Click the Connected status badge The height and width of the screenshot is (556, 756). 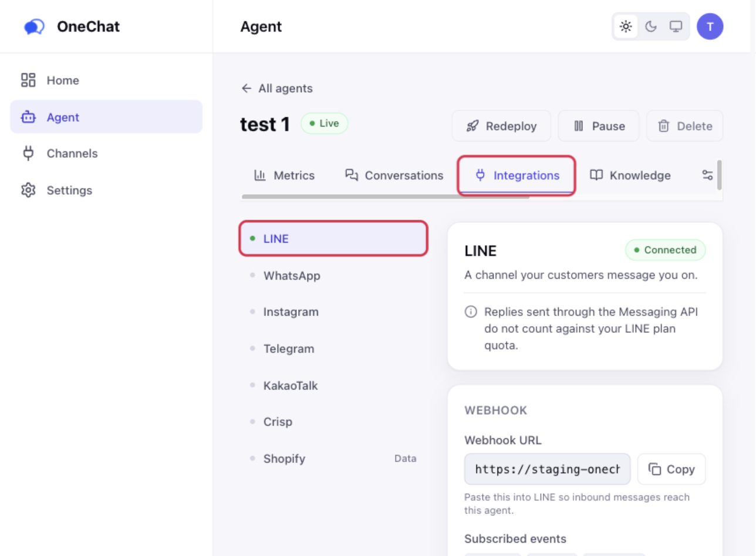coord(666,250)
